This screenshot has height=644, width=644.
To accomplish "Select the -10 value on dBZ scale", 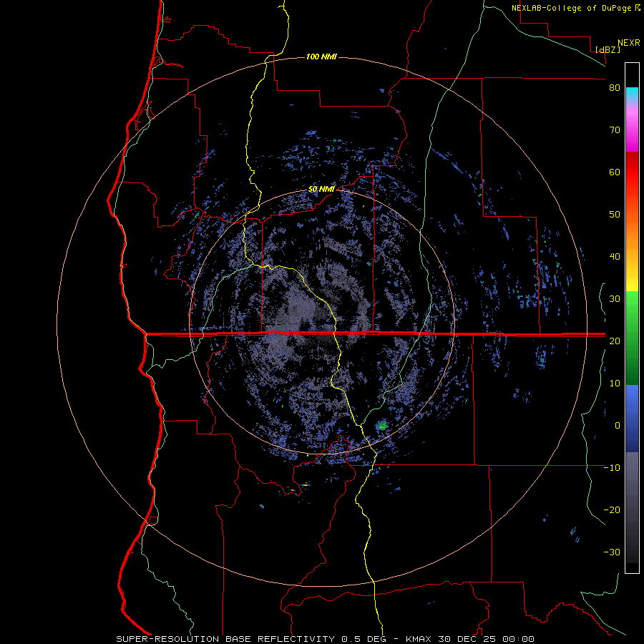I will (x=612, y=467).
